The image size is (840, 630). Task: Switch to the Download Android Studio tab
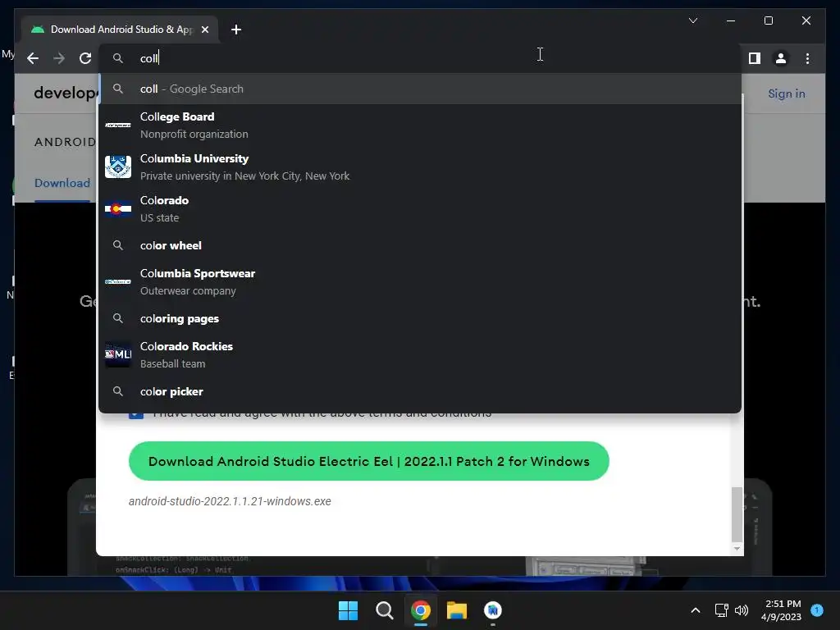coord(120,30)
